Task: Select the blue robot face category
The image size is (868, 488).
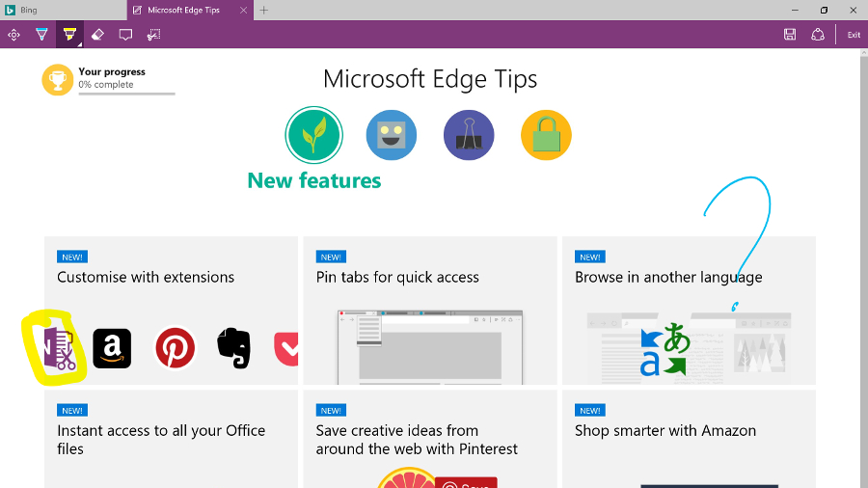Action: coord(392,135)
